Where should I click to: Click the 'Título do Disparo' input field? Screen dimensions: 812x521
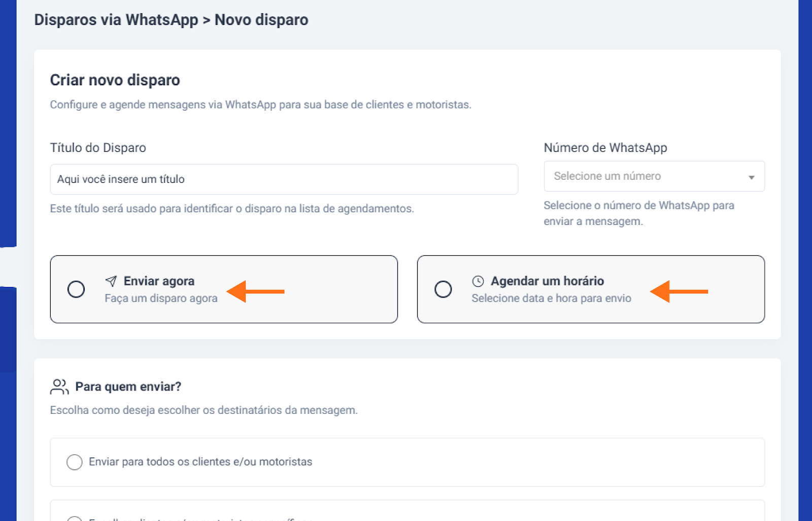(284, 179)
